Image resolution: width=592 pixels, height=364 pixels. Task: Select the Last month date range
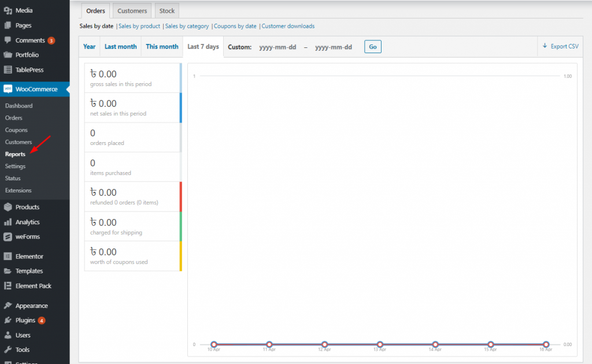click(120, 47)
